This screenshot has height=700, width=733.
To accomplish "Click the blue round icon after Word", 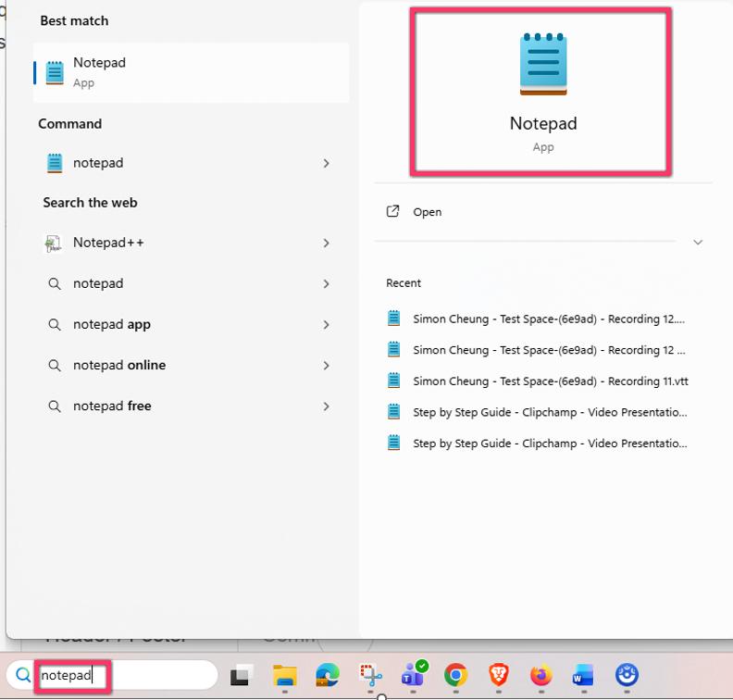I will pyautogui.click(x=627, y=675).
